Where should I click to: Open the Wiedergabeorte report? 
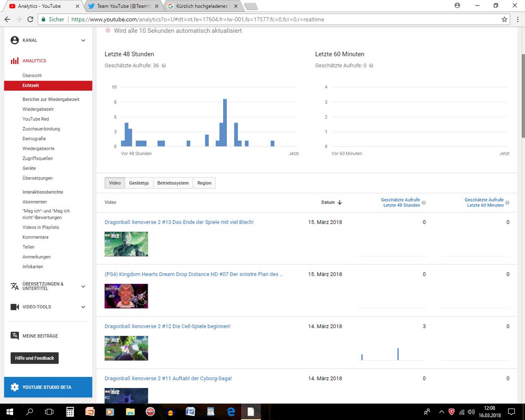click(x=38, y=149)
